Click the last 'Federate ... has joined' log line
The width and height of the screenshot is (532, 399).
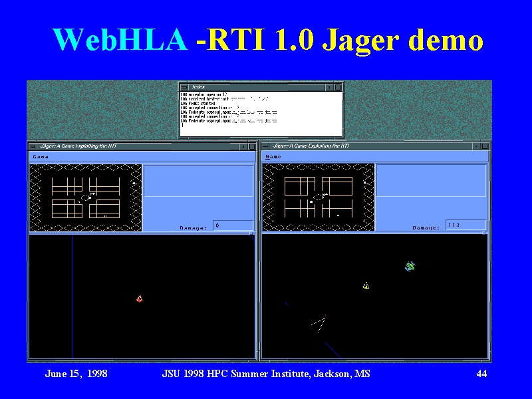pyautogui.click(x=229, y=121)
